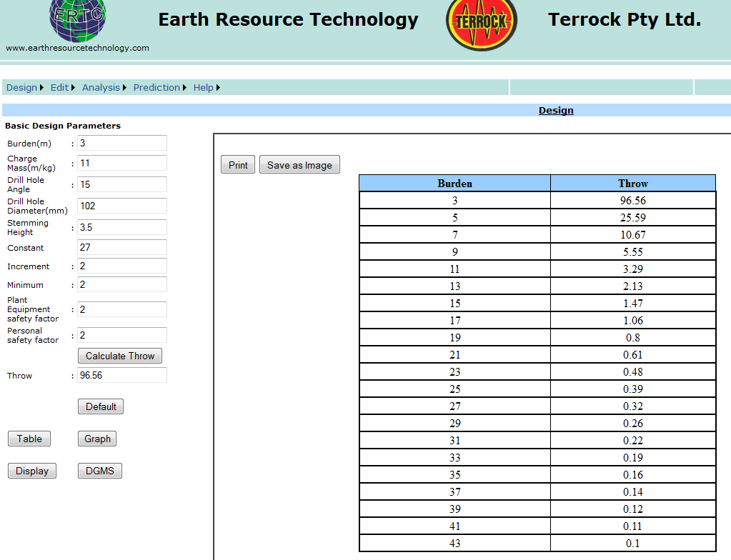The width and height of the screenshot is (731, 560).
Task: Select throw value 0.8 in table
Action: [633, 338]
